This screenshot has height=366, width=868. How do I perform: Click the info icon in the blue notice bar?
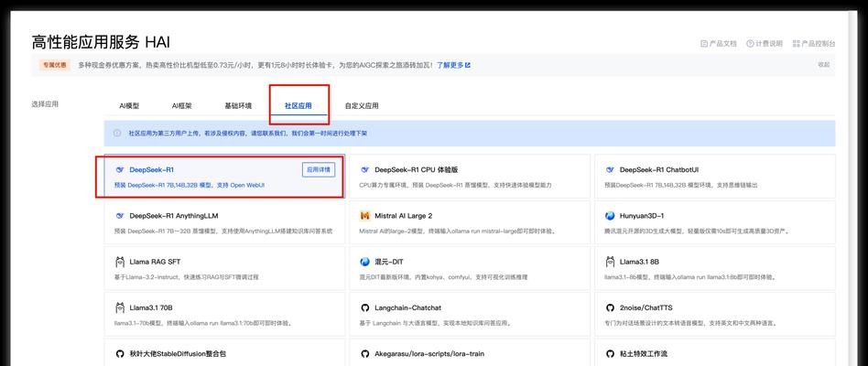[x=117, y=134]
